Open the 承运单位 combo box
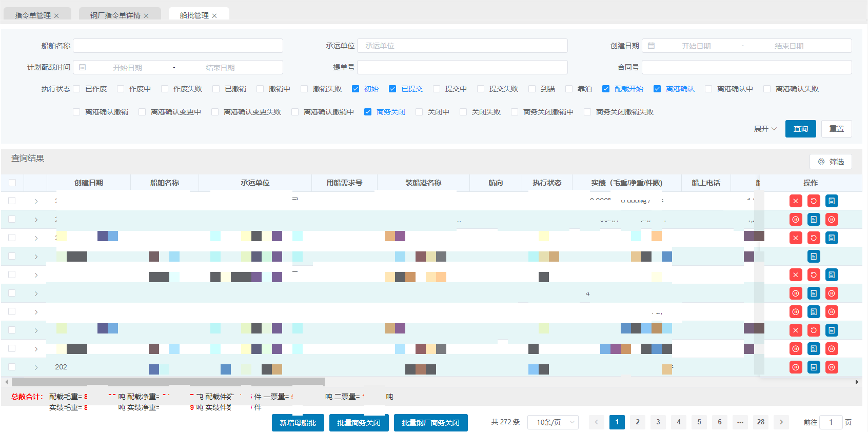This screenshot has width=868, height=432. 462,46
